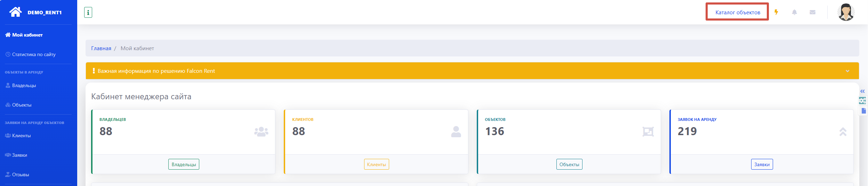The width and height of the screenshot is (868, 186).
Task: Open Каталог объектов link
Action: pos(738,12)
